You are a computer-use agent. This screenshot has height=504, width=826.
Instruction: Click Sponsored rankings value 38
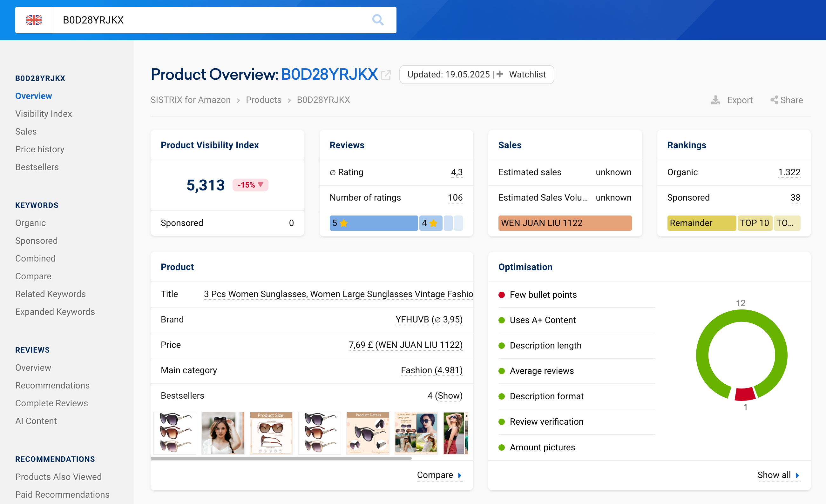pyautogui.click(x=795, y=198)
